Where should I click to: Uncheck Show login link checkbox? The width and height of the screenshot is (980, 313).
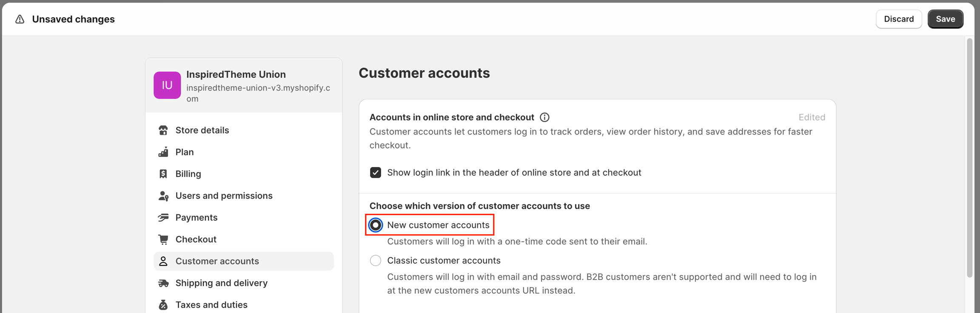click(376, 173)
